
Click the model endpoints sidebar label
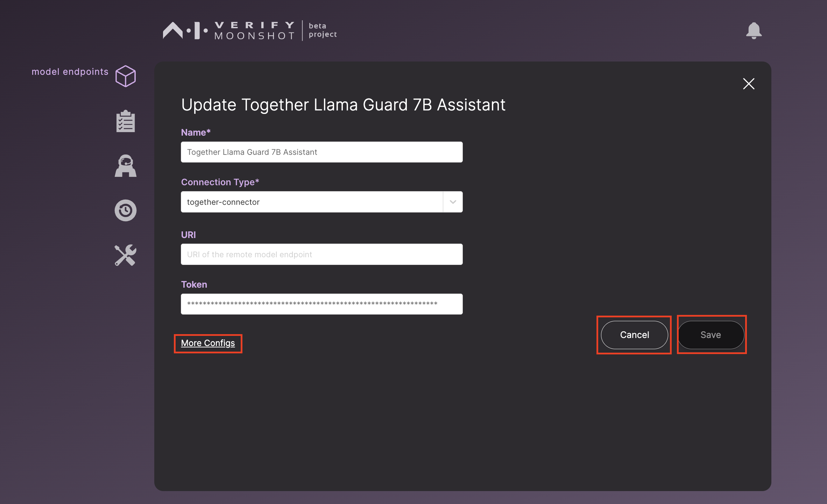[x=70, y=72]
